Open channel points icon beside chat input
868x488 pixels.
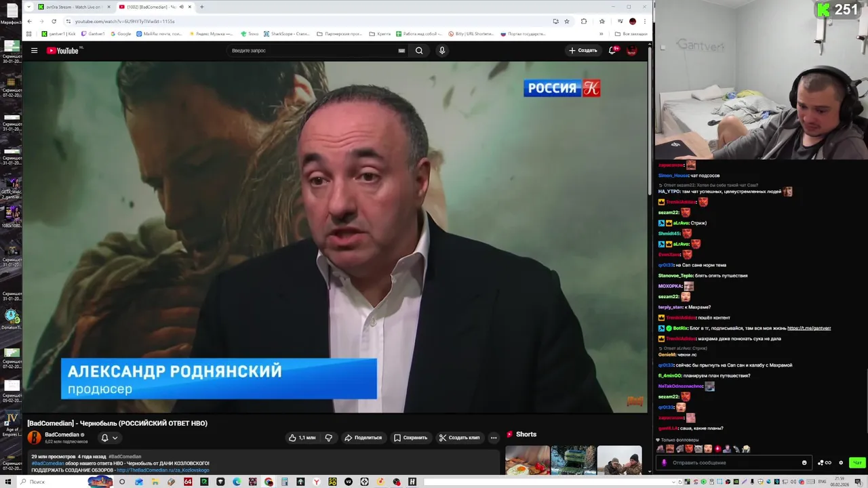tap(825, 463)
